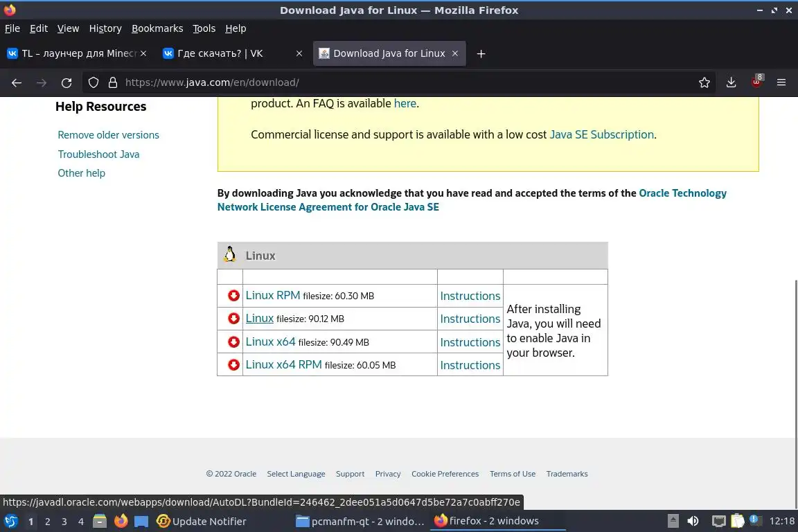Open the volume control in system tray
Viewport: 798px width, 532px height.
point(693,522)
